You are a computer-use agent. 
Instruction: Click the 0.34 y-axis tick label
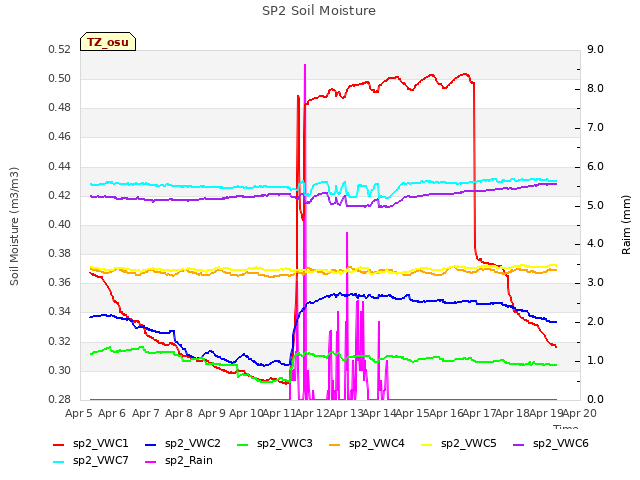(60, 312)
